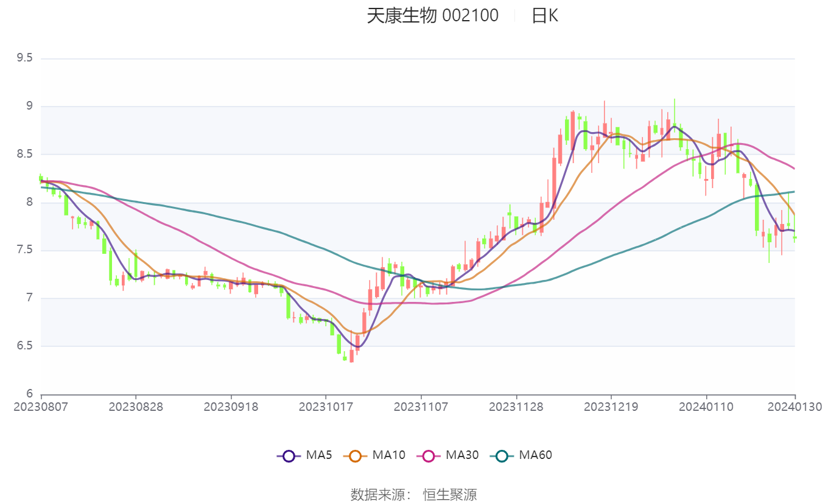828x504 pixels.
Task: Hide the MA60 line via its label
Action: [535, 455]
